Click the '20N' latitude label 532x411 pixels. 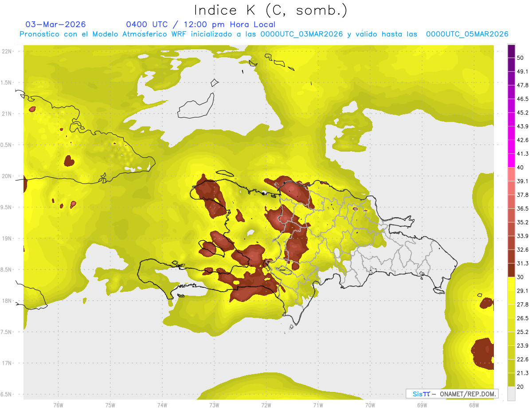pos(8,176)
